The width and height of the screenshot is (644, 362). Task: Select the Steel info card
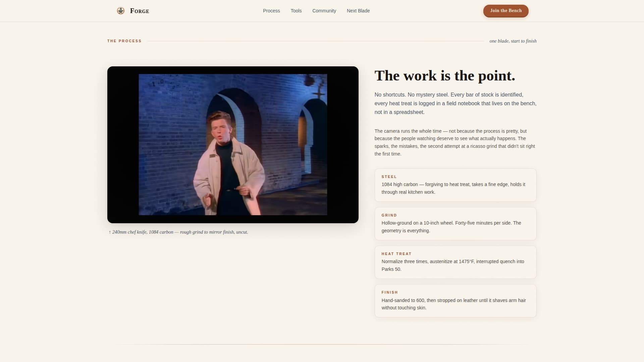click(455, 185)
